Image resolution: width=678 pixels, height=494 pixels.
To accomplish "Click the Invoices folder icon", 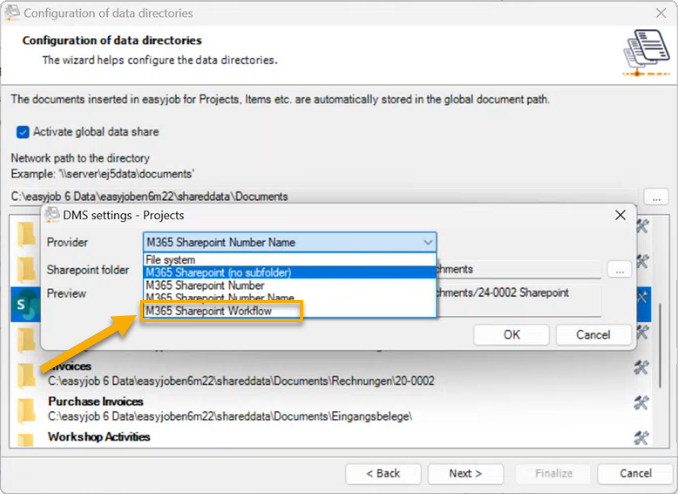I will coord(28,374).
